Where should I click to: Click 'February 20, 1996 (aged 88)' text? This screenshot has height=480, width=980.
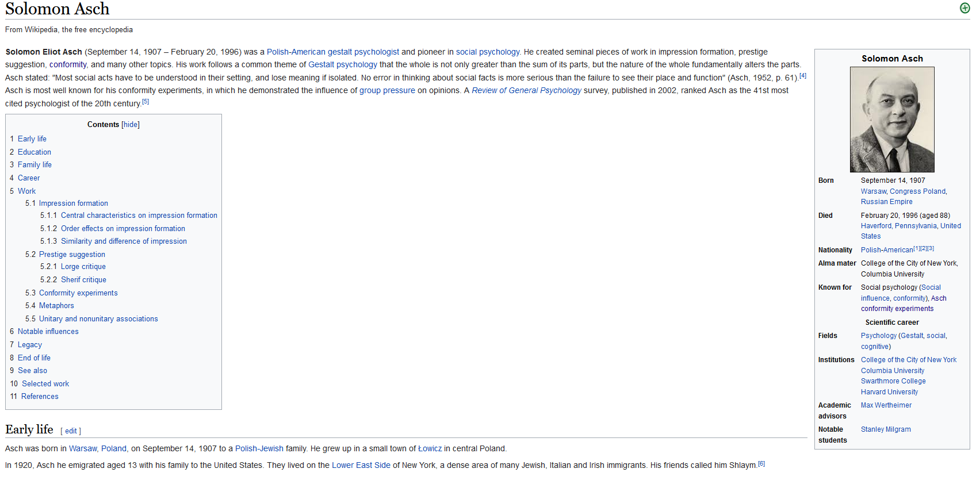[x=905, y=216]
